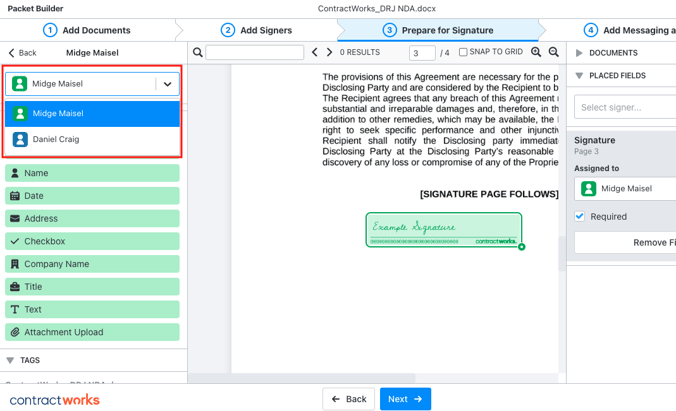This screenshot has height=411, width=676.
Task: Go to next search result arrow
Action: point(329,53)
